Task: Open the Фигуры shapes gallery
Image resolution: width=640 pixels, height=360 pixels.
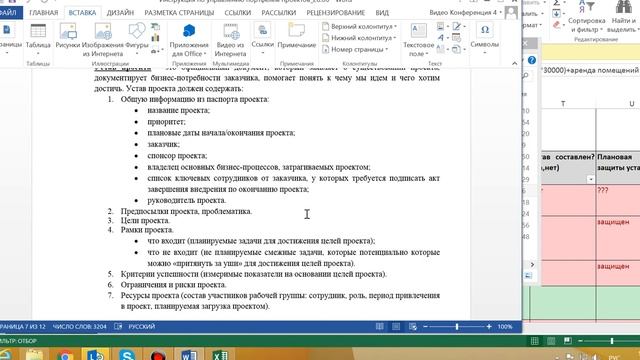Action: click(137, 39)
